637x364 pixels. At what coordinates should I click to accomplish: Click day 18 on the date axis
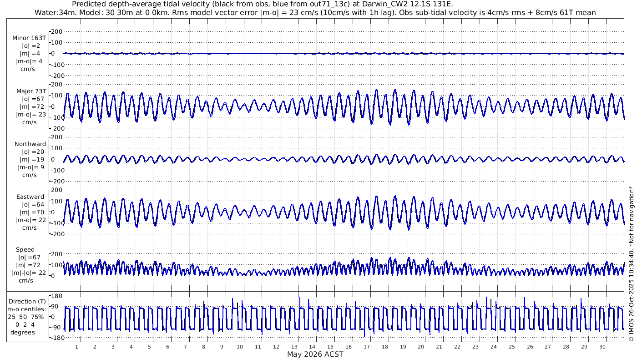pyautogui.click(x=385, y=347)
